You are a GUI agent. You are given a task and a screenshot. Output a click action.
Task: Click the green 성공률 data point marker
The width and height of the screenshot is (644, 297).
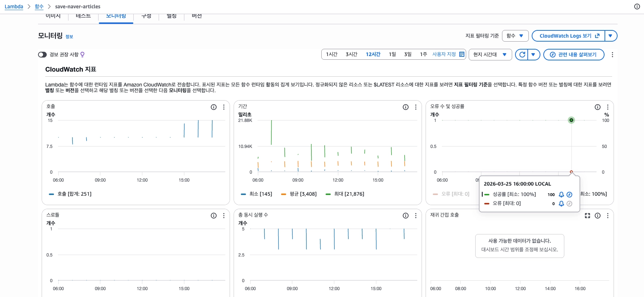pyautogui.click(x=571, y=120)
